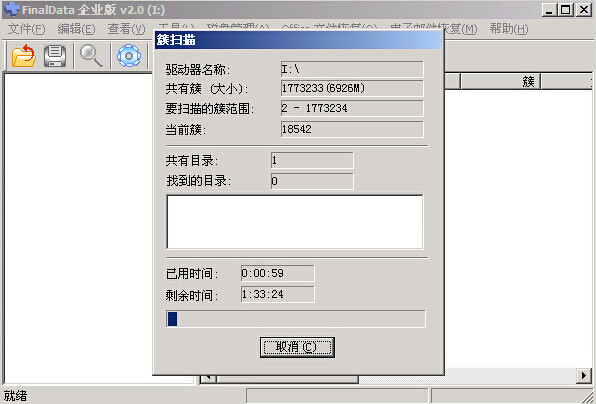Image resolution: width=596 pixels, height=404 pixels.
Task: Open the 编辑(E) menu
Action: [76, 29]
